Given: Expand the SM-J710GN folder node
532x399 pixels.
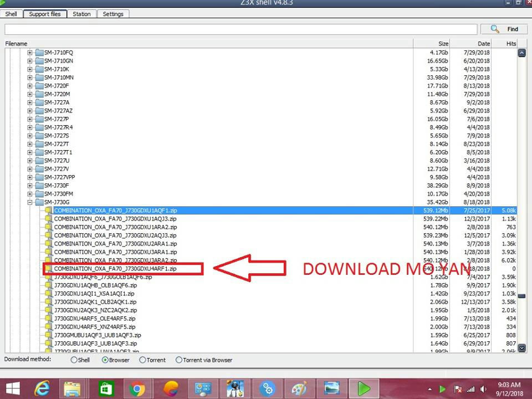Looking at the screenshot, I should click(x=30, y=61).
